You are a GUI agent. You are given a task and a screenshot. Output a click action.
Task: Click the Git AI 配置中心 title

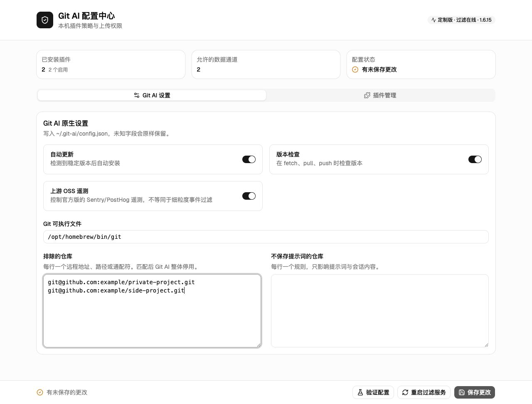click(x=86, y=16)
